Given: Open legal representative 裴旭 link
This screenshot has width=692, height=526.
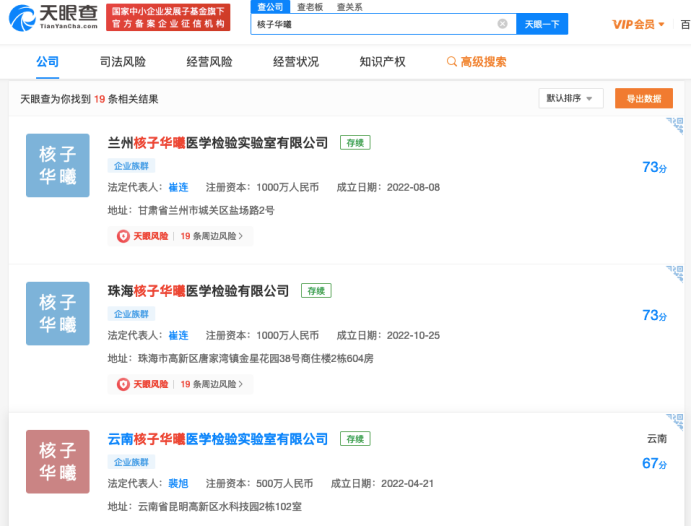Looking at the screenshot, I should pyautogui.click(x=178, y=483).
